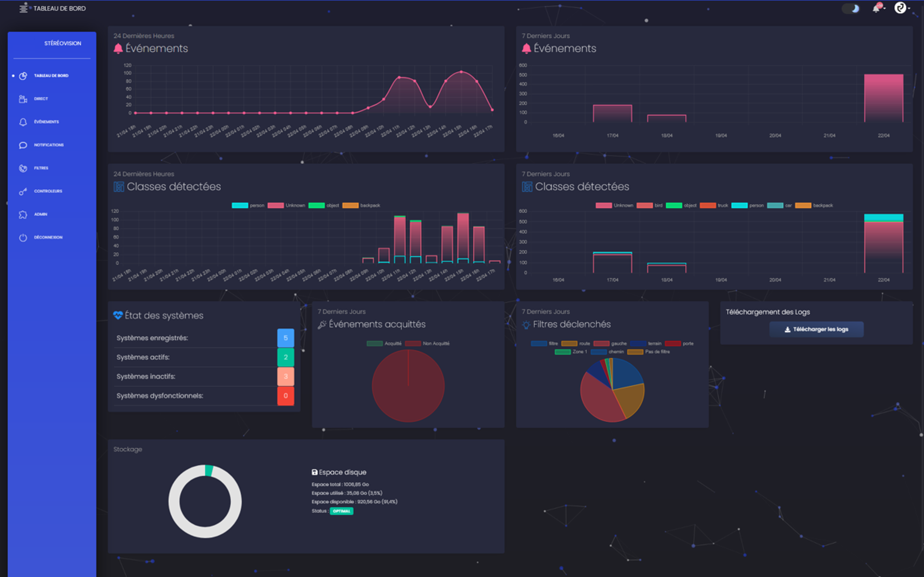Image resolution: width=924 pixels, height=577 pixels.
Task: Click Télécharger les logs button
Action: click(816, 329)
